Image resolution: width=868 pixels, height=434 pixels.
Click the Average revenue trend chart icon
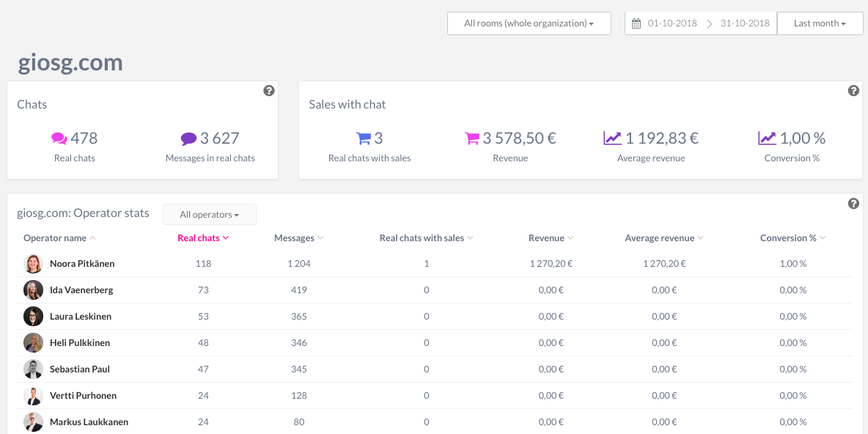[612, 138]
